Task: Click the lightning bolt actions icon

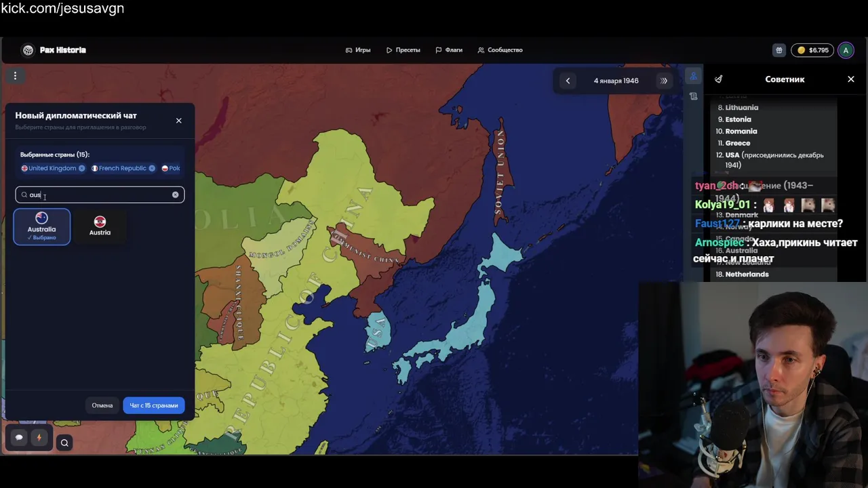Action: pyautogui.click(x=39, y=438)
